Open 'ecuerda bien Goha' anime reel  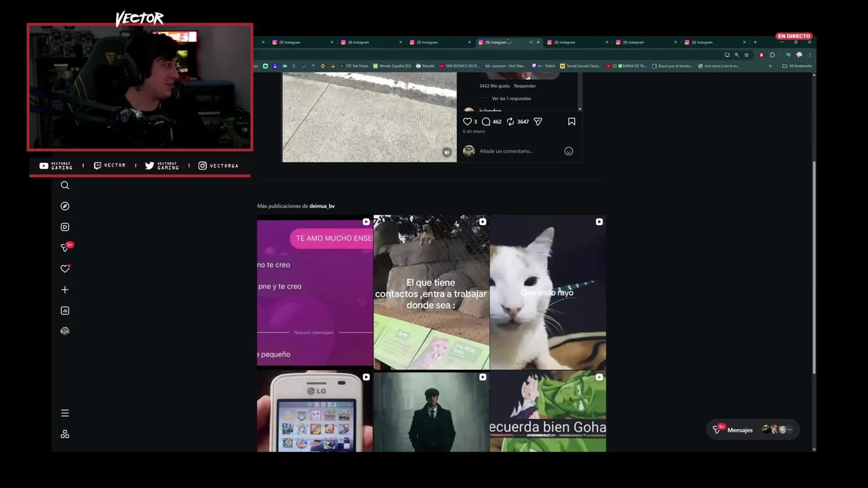tap(548, 411)
